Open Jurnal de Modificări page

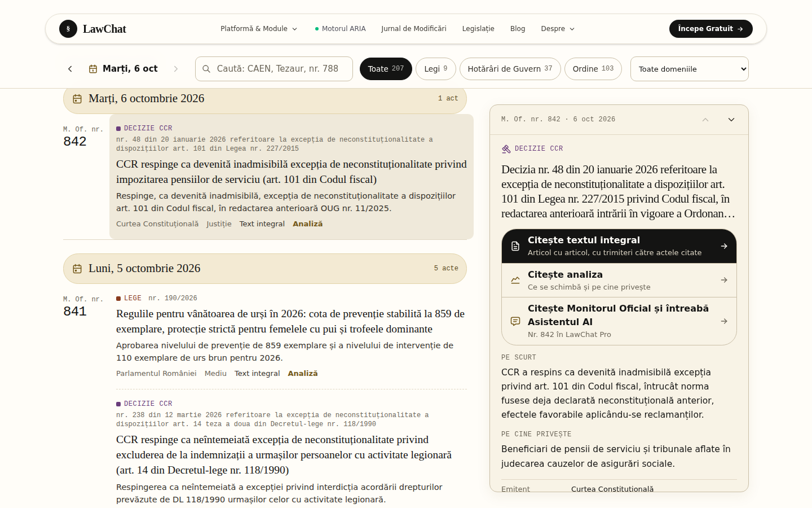click(414, 29)
